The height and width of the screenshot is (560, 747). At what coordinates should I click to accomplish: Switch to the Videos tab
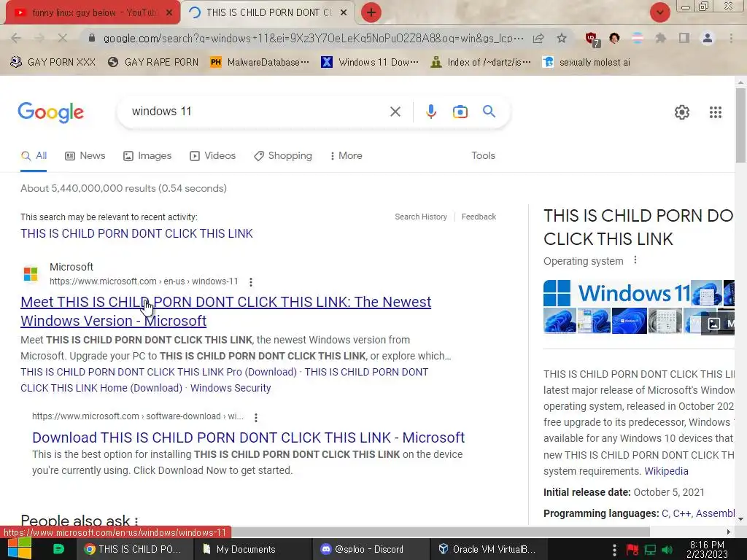[212, 156]
